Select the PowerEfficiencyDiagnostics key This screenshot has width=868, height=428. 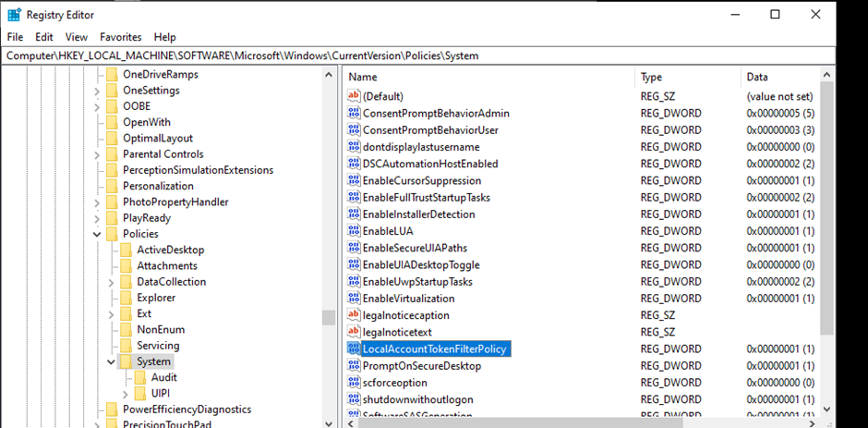187,410
